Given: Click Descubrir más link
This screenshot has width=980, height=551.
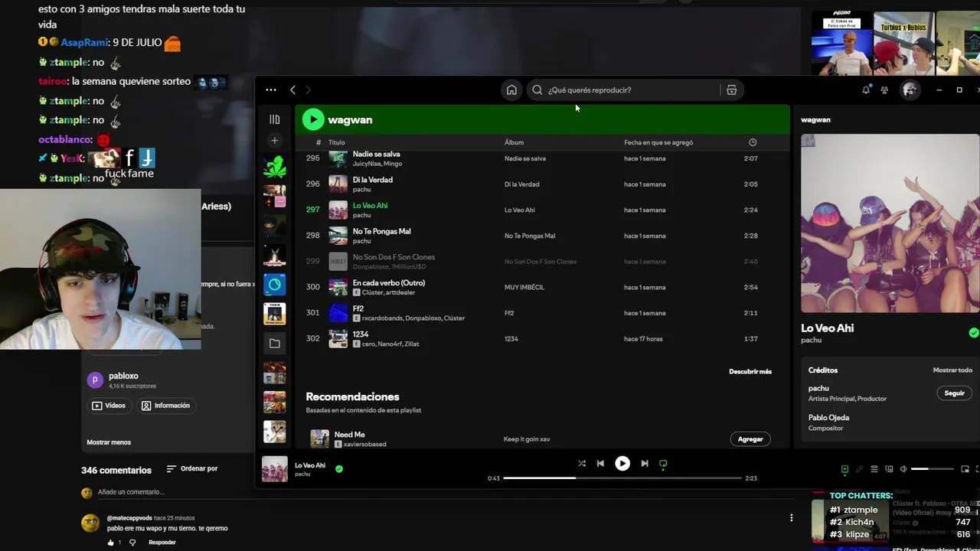Looking at the screenshot, I should 750,371.
